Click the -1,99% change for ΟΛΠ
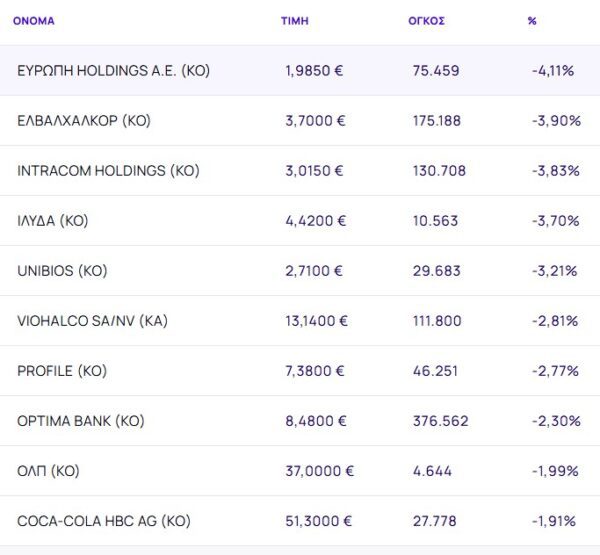Screen dimensions: 600x555 [x=556, y=471]
